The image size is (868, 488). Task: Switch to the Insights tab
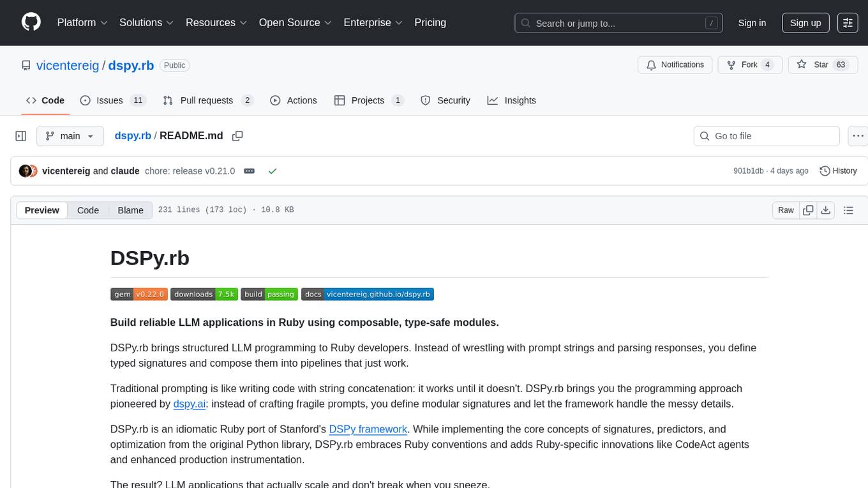(512, 100)
